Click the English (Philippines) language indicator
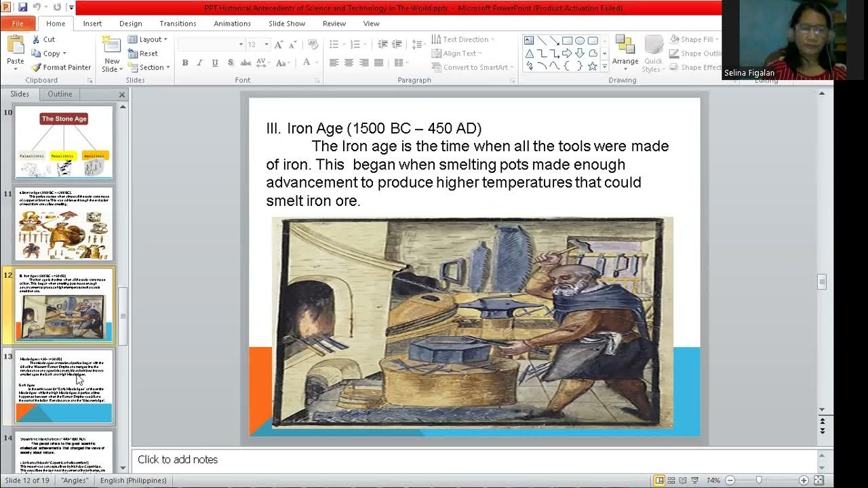 pyautogui.click(x=133, y=481)
